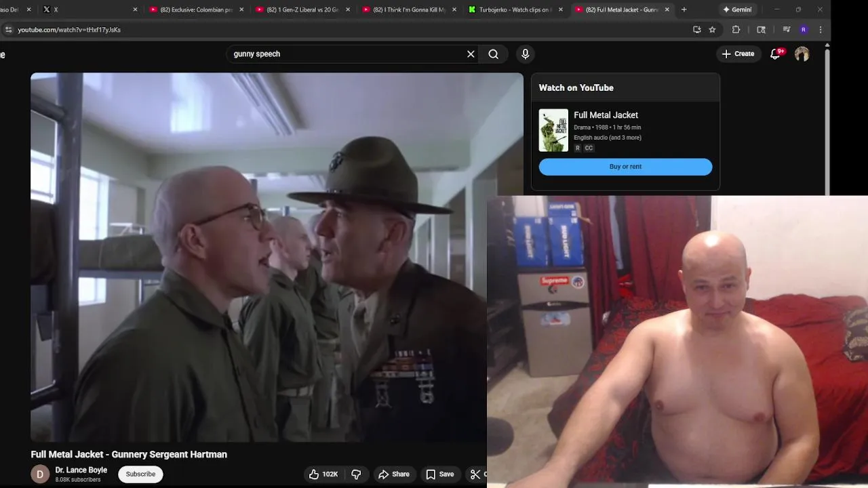The width and height of the screenshot is (868, 488).
Task: Subscribe to Dr. Lance Boyle
Action: (x=140, y=474)
